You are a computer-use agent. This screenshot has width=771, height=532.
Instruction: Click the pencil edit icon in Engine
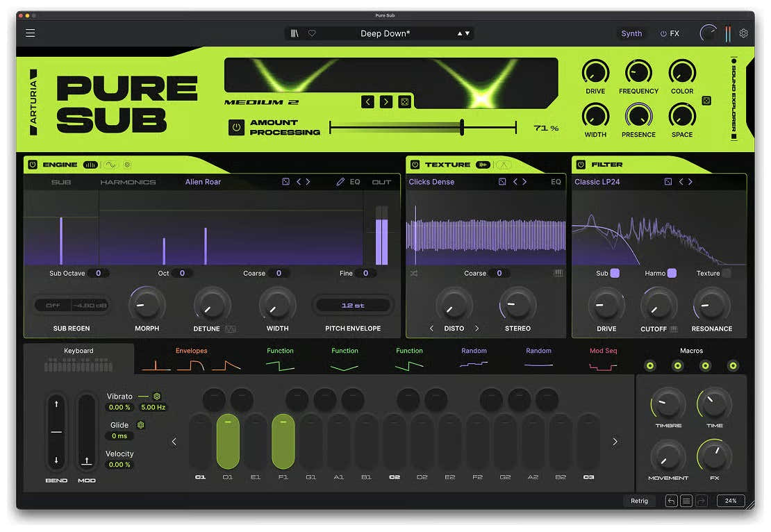pyautogui.click(x=340, y=182)
